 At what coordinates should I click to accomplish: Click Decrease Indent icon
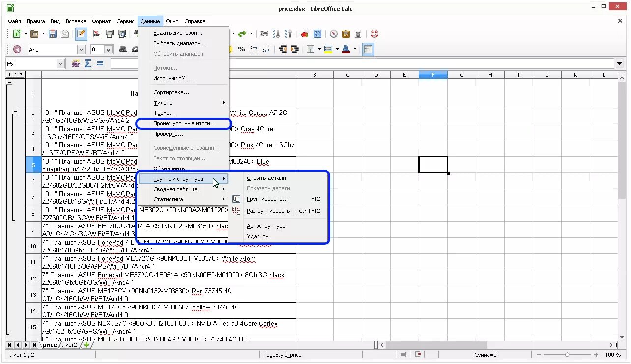click(283, 49)
